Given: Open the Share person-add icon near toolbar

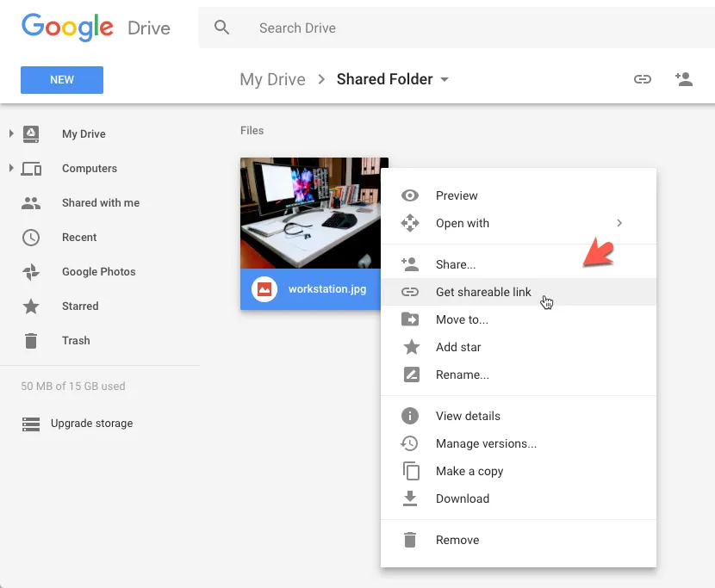Looking at the screenshot, I should [684, 78].
